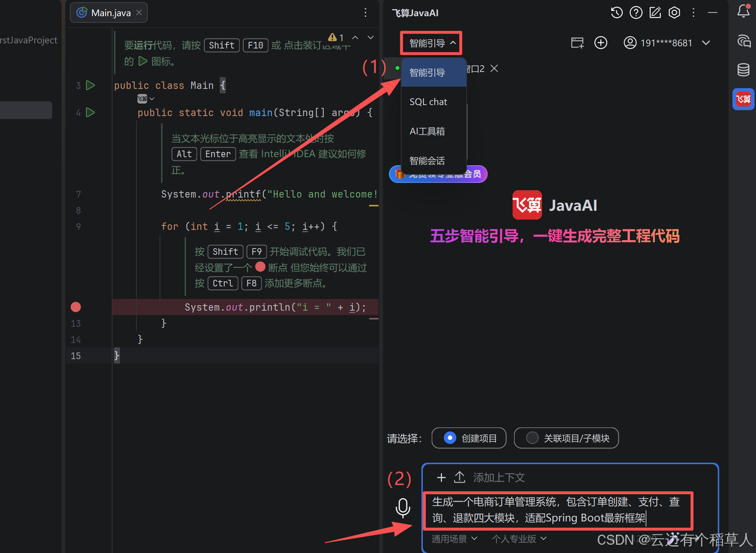Switch to the Main.java editor tab

(x=109, y=12)
